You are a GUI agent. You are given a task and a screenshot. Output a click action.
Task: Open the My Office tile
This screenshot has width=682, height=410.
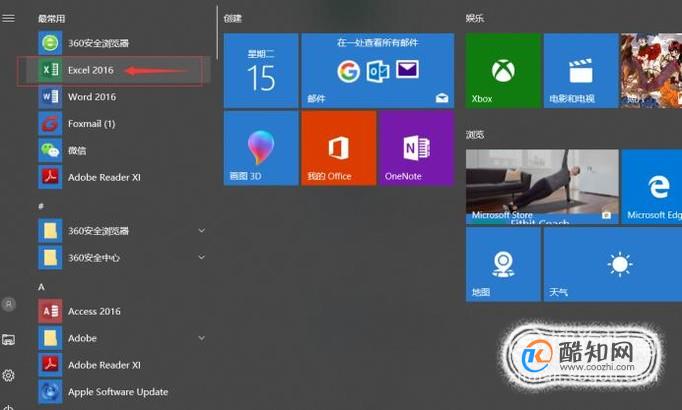tap(338, 148)
